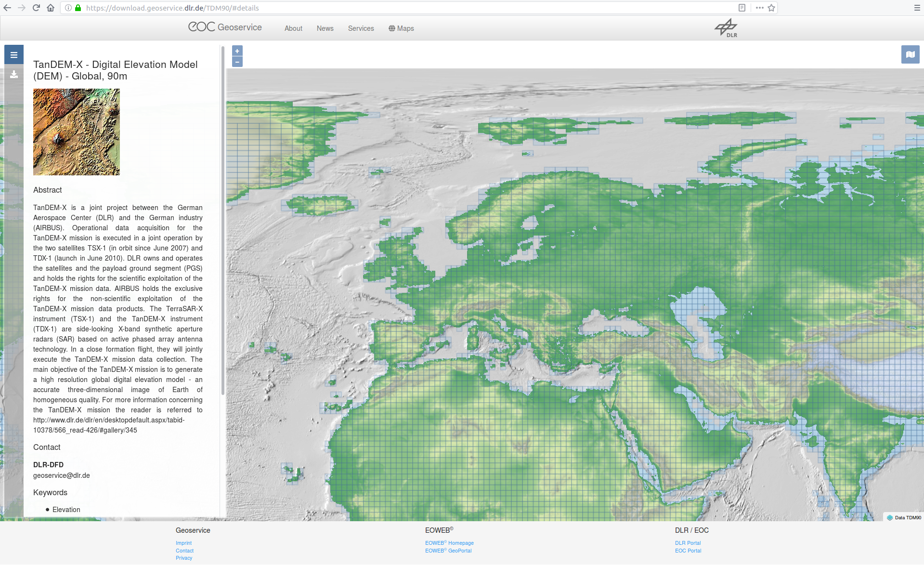Click the download icon in the left sidebar

click(x=14, y=75)
